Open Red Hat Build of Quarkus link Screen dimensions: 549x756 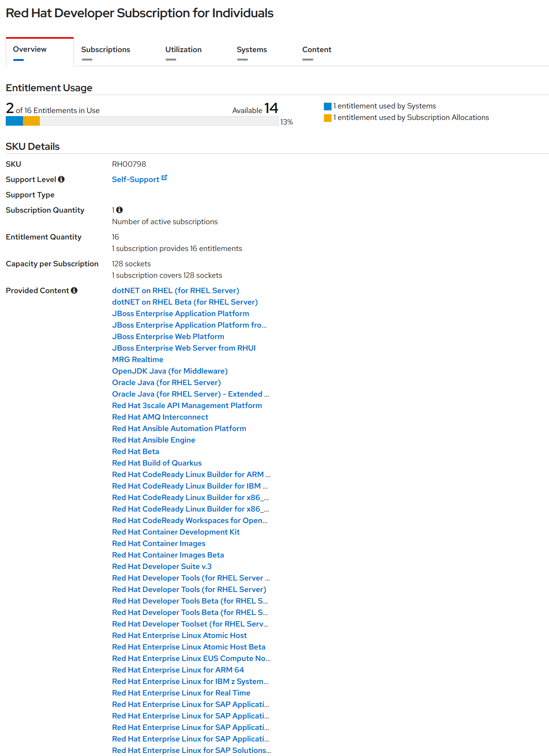tap(157, 463)
